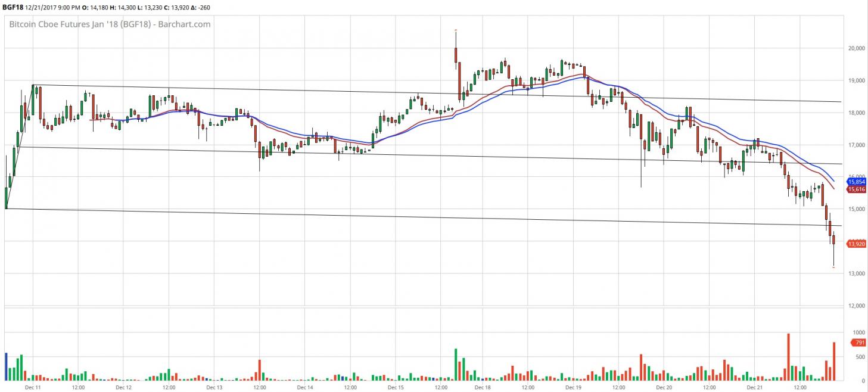
Task: Click the Dec 13 date axis label
Action: click(x=214, y=387)
